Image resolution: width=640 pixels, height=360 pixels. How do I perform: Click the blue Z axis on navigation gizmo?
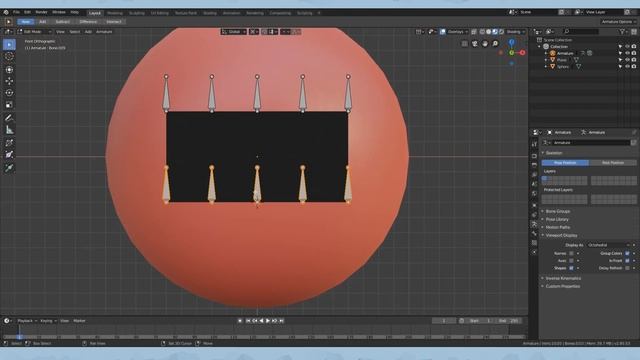pyautogui.click(x=511, y=42)
